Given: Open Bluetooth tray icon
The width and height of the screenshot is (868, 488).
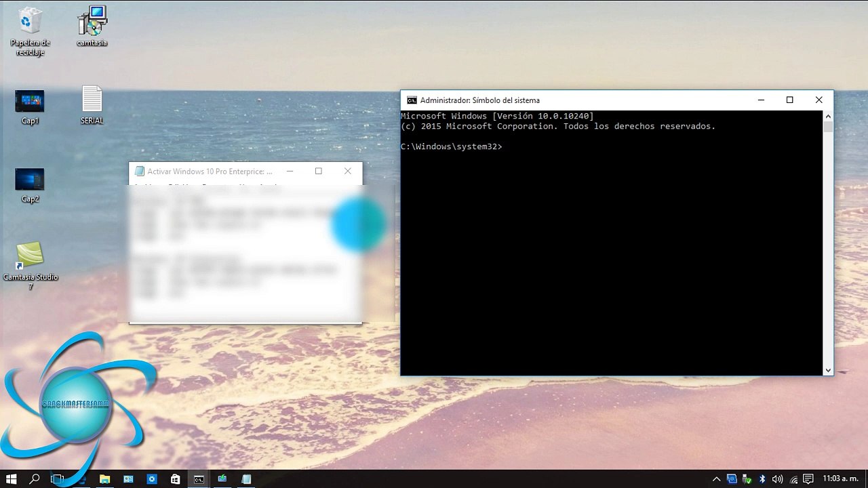Looking at the screenshot, I should coord(762,479).
